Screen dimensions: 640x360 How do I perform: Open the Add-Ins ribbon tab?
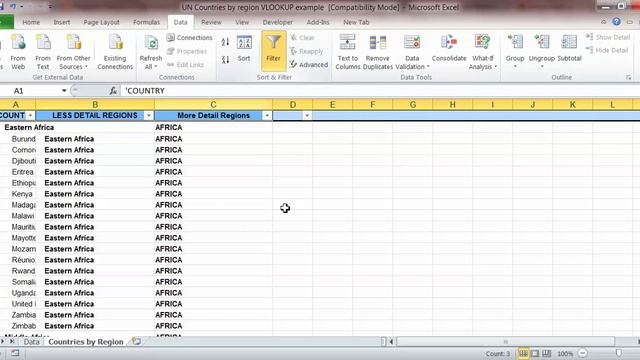318,22
